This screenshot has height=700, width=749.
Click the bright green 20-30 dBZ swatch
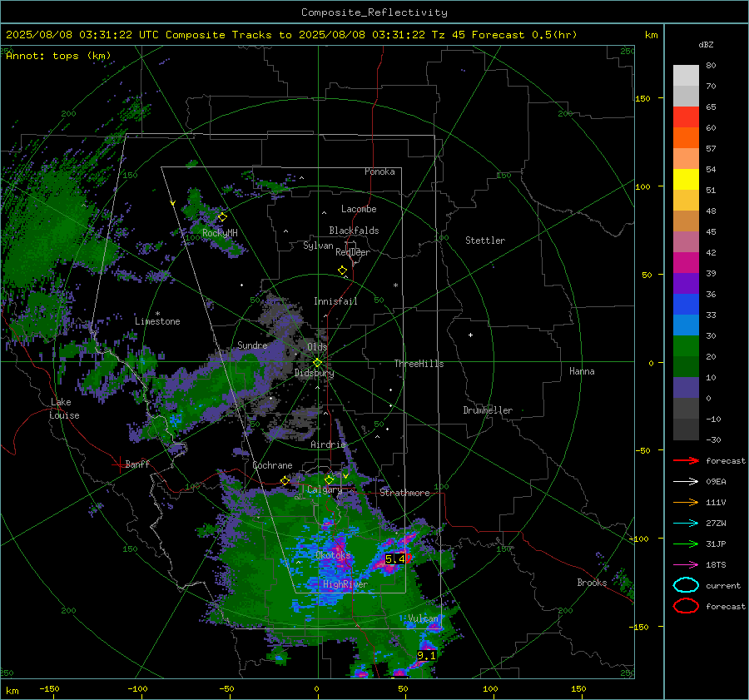click(x=686, y=346)
